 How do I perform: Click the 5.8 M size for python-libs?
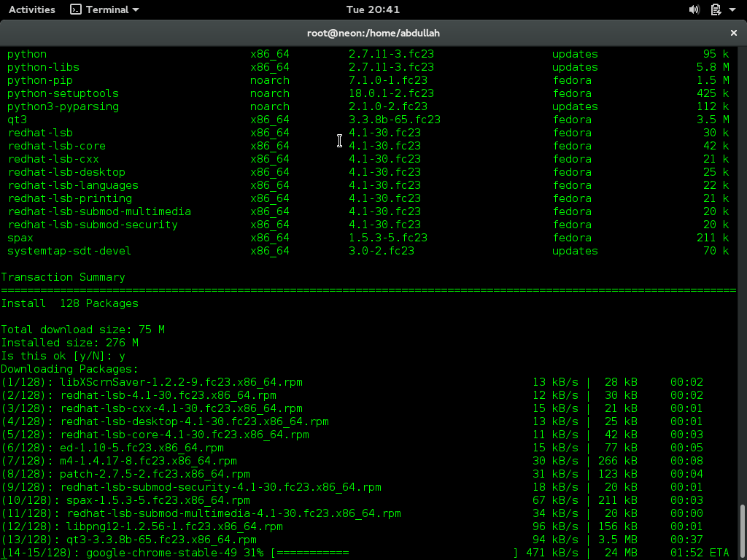pyautogui.click(x=713, y=67)
